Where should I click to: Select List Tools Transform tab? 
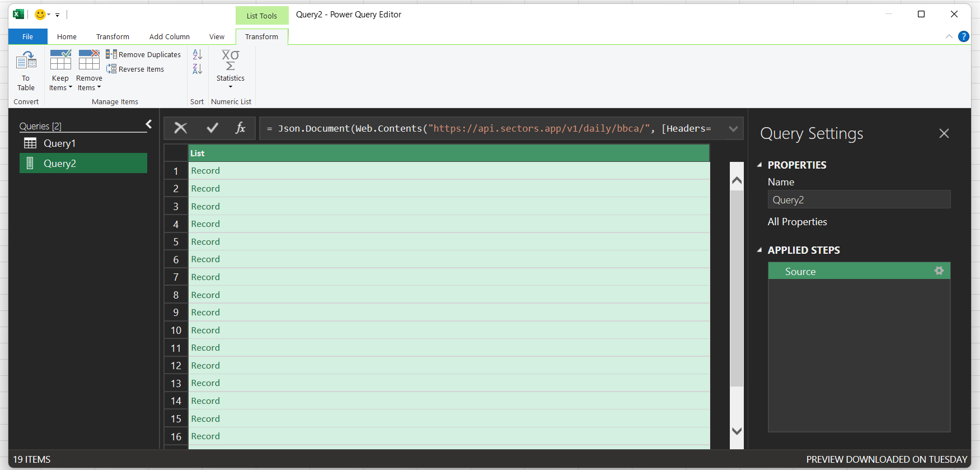point(261,36)
